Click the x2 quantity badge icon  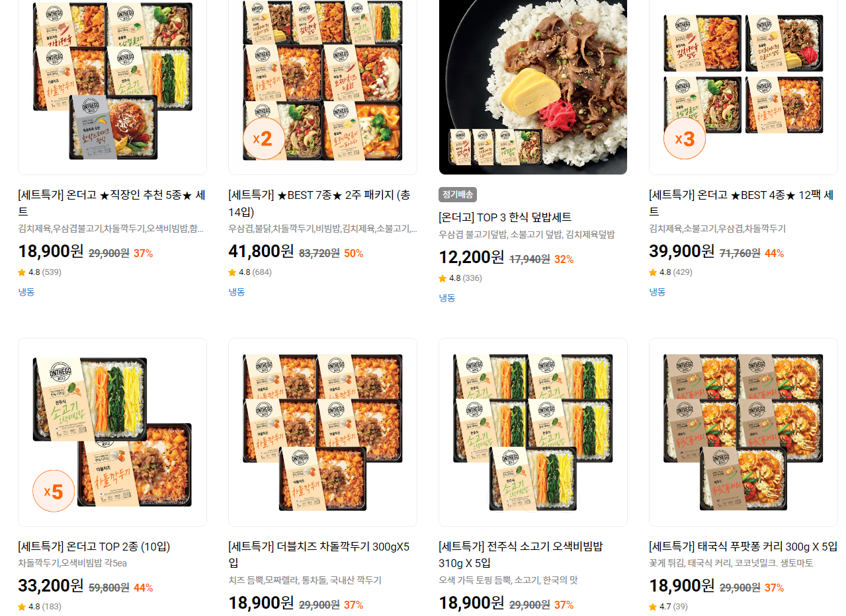(263, 139)
